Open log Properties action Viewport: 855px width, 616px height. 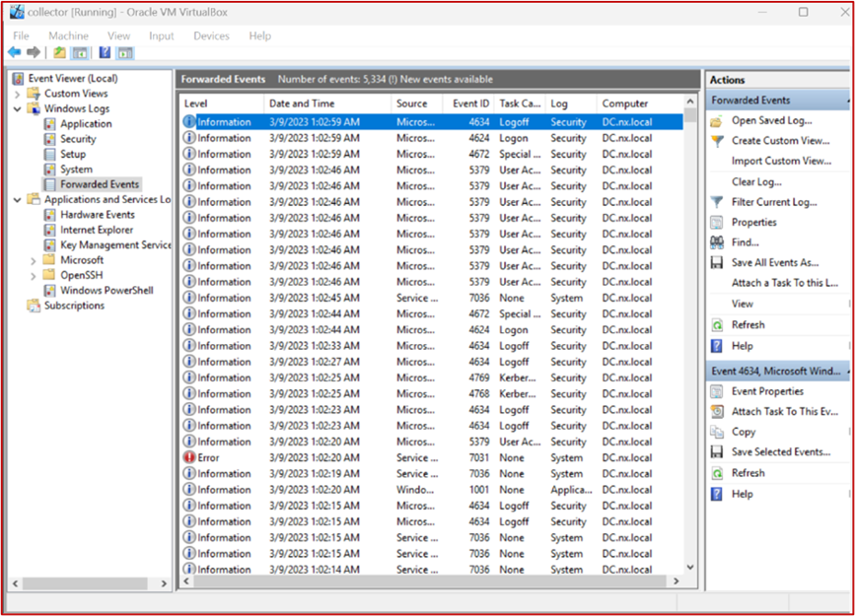click(753, 223)
